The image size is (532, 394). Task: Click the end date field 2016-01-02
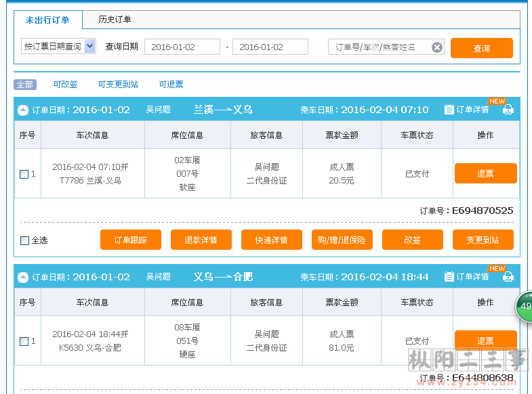click(x=270, y=47)
